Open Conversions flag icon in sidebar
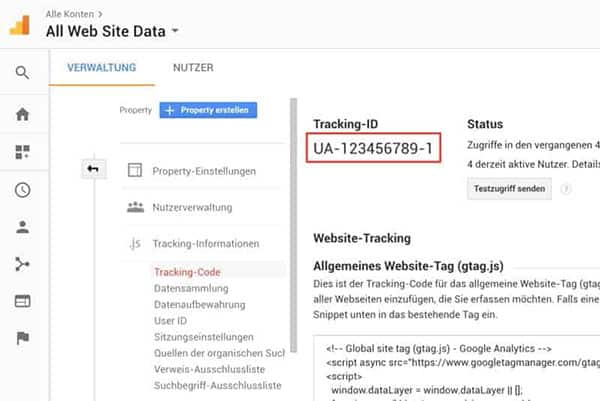Viewport: 600px width, 401px height. 22,338
